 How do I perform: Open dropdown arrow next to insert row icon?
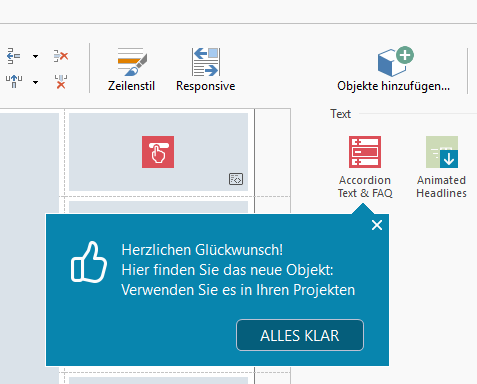(x=35, y=82)
